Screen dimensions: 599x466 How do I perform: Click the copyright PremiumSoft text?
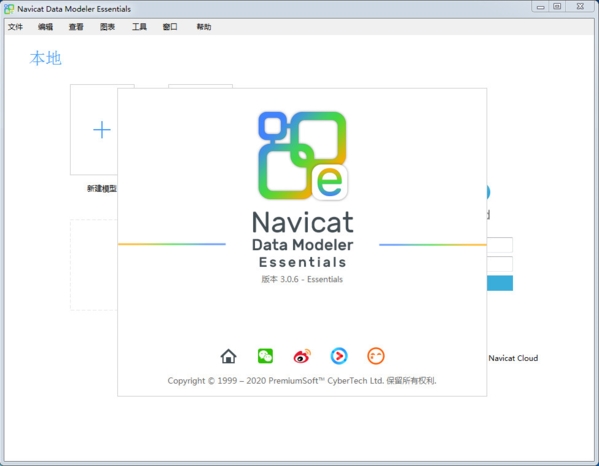302,381
